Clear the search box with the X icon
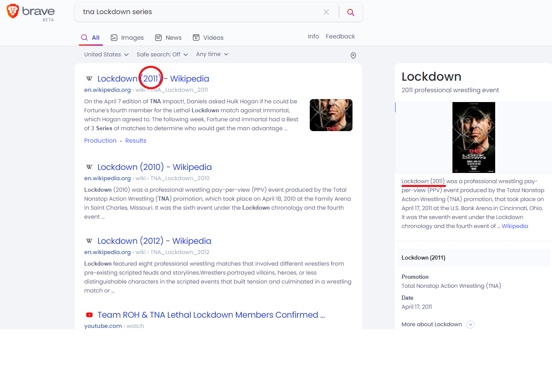The width and height of the screenshot is (552, 392). [326, 12]
